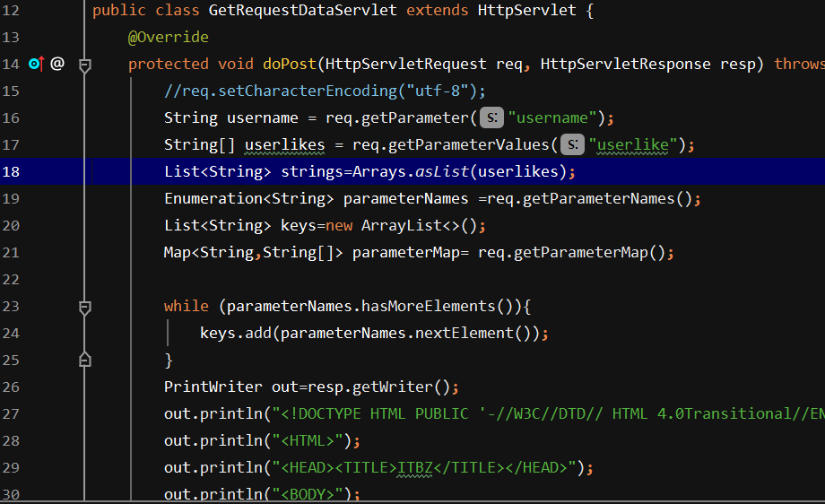Click PrintWriter on line 26
Screen dimensions: 825x504
(213, 387)
